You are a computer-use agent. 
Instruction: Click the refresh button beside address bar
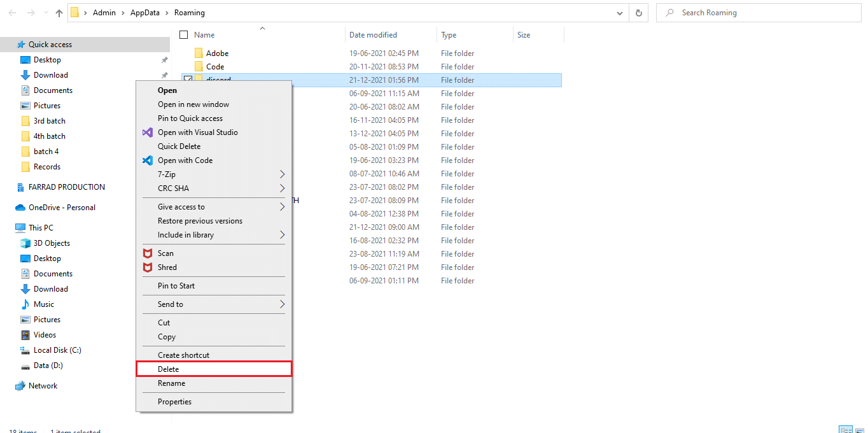638,13
